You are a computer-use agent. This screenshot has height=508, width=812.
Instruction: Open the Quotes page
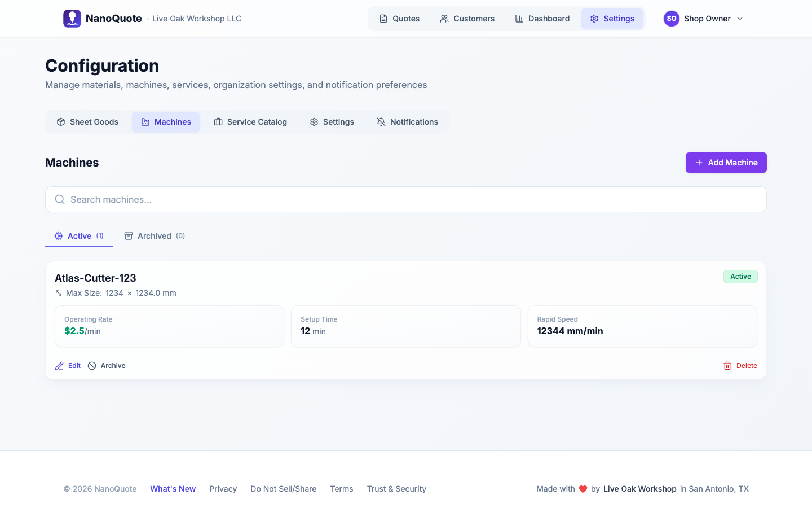point(399,19)
